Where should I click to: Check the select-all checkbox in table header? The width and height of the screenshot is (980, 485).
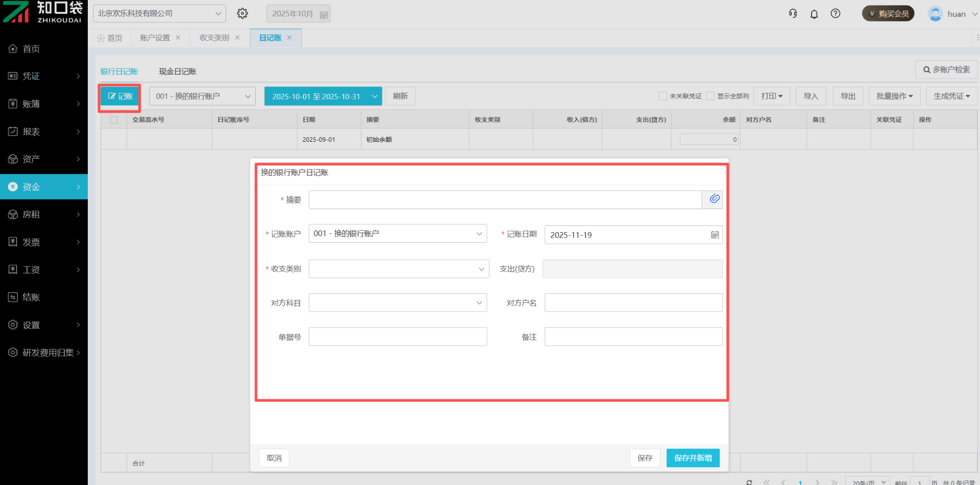coord(114,120)
